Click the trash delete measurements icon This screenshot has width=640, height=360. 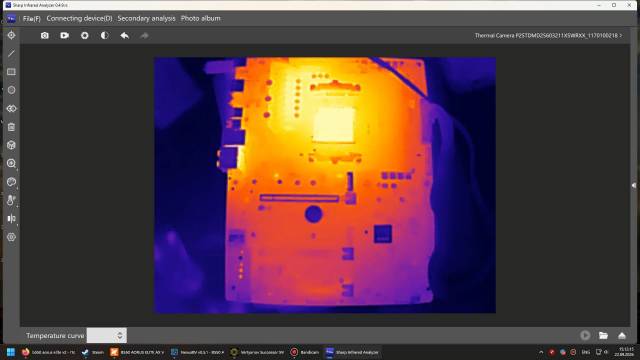[x=11, y=127]
